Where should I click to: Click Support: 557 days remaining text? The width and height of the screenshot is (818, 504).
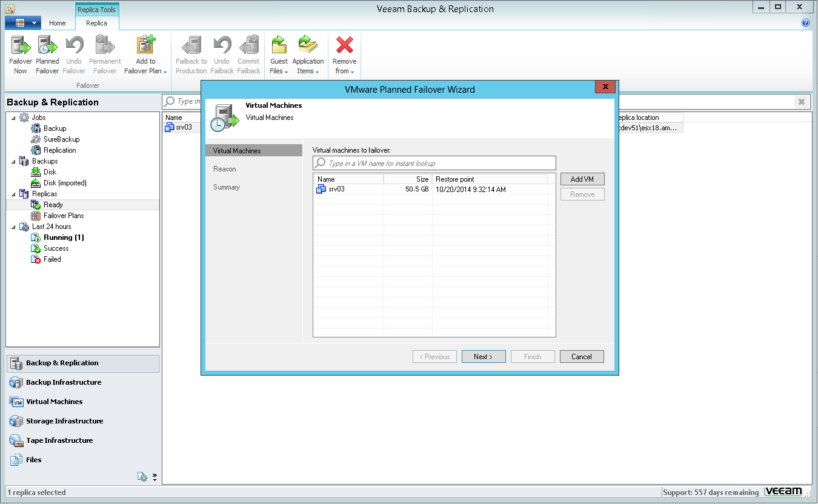tap(711, 492)
